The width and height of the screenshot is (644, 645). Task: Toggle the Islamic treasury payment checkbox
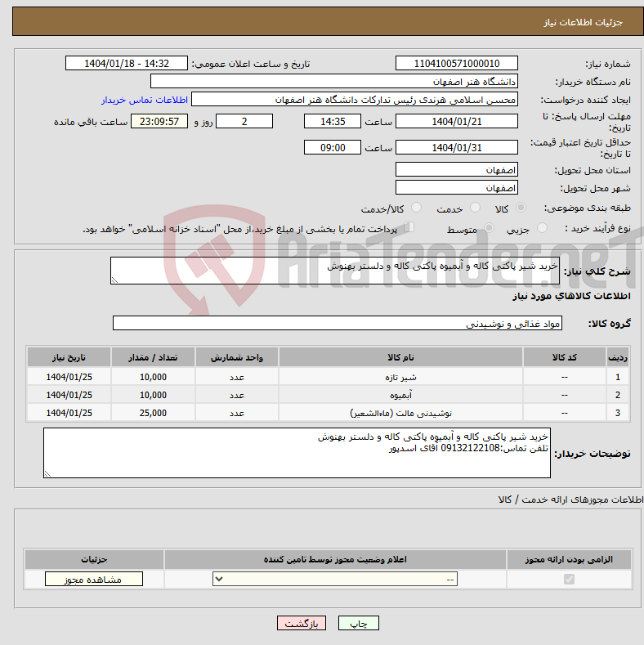click(409, 227)
